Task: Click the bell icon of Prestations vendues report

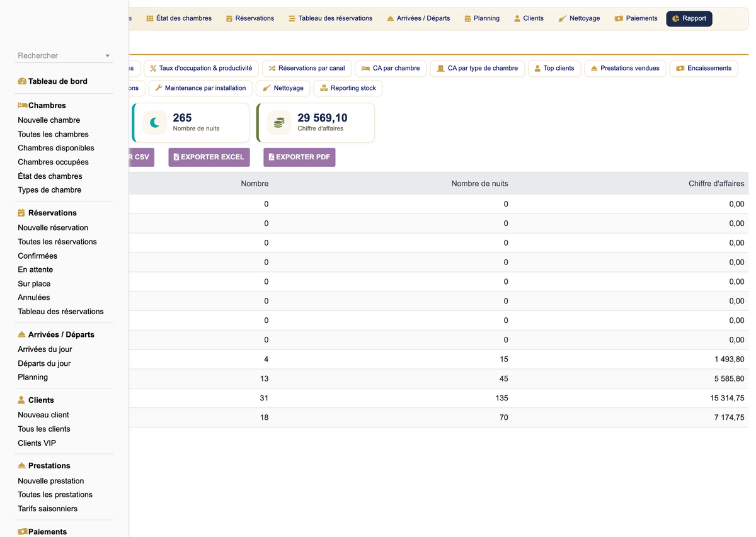Action: pos(594,68)
